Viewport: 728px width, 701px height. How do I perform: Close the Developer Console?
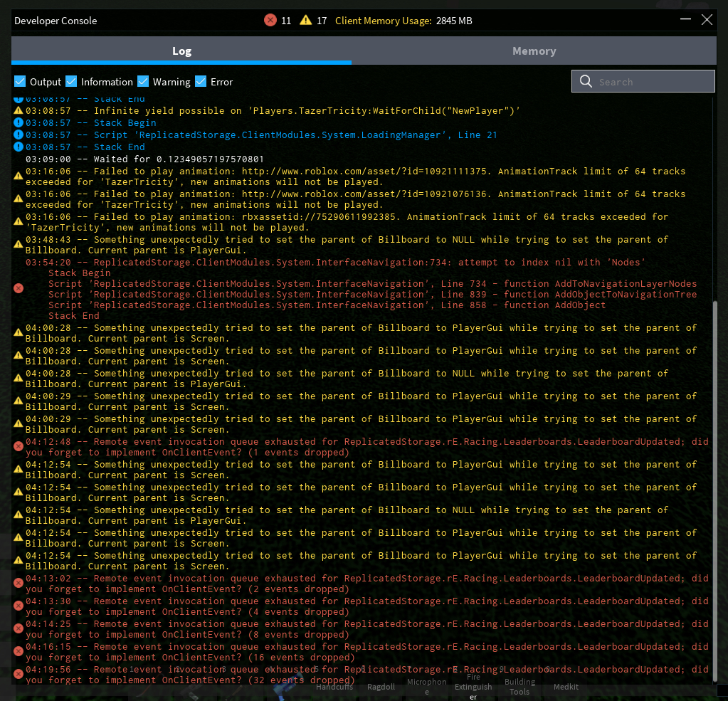(x=707, y=20)
